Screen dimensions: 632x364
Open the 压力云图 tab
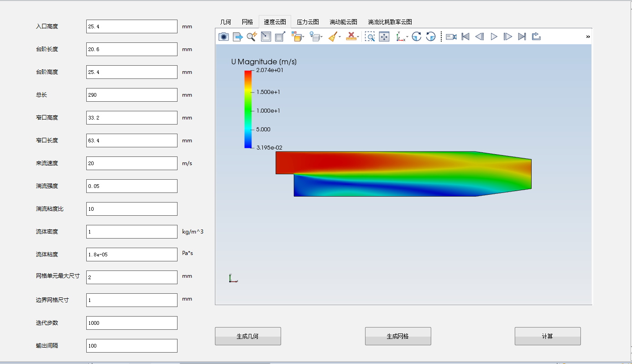tap(308, 22)
